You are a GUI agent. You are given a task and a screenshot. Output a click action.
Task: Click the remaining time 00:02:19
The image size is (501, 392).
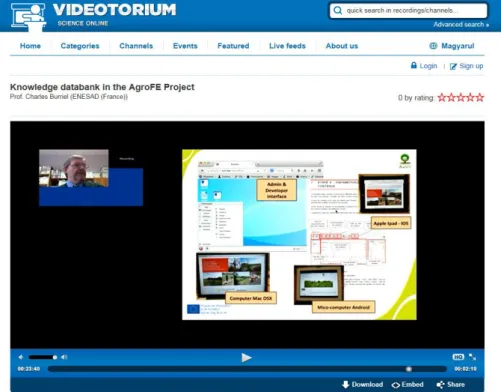click(x=465, y=369)
